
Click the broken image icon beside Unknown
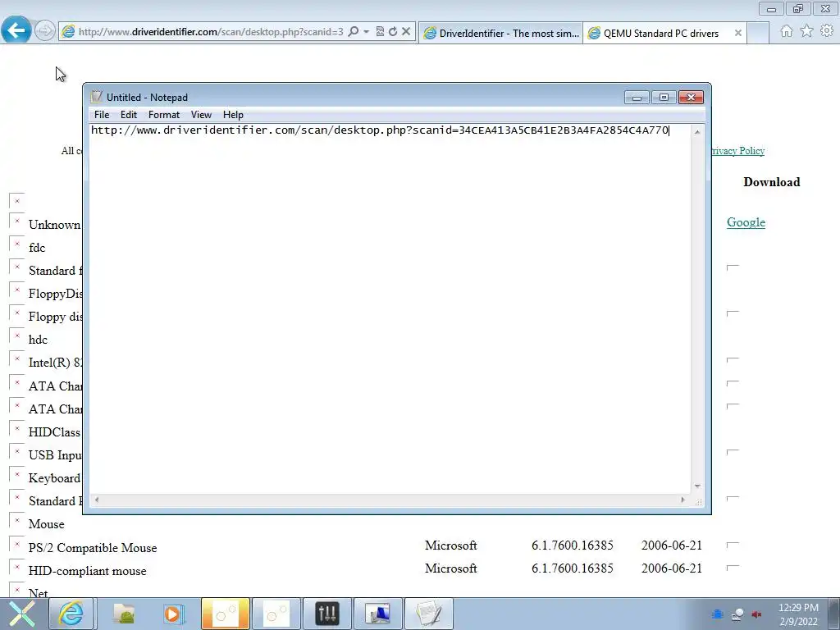(16, 221)
